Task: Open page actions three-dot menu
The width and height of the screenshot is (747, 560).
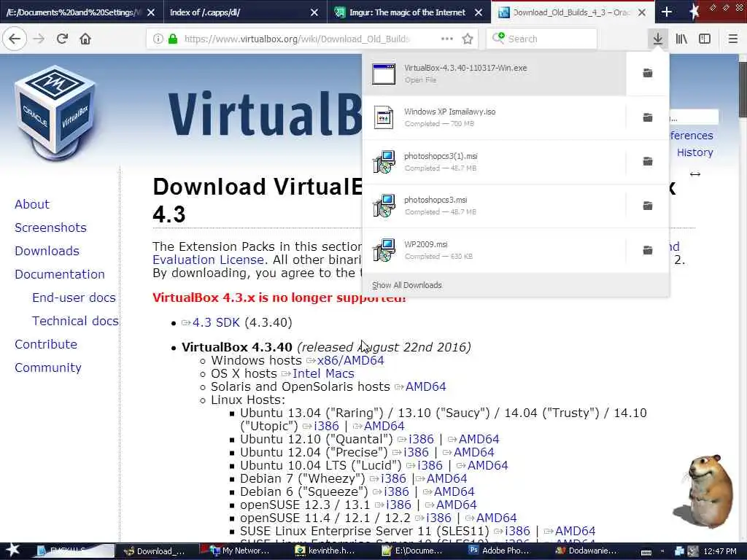Action: click(x=447, y=39)
